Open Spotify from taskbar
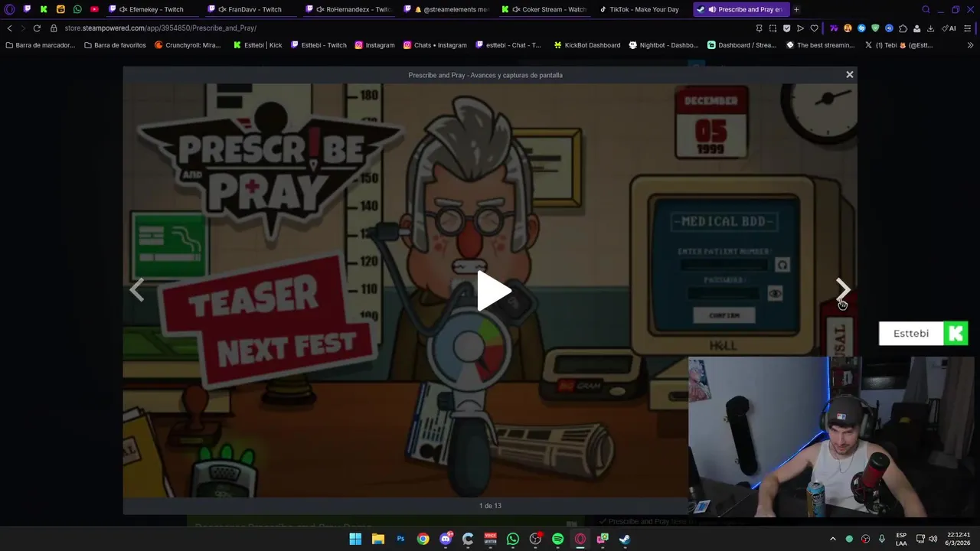This screenshot has height=551, width=980. click(x=557, y=539)
